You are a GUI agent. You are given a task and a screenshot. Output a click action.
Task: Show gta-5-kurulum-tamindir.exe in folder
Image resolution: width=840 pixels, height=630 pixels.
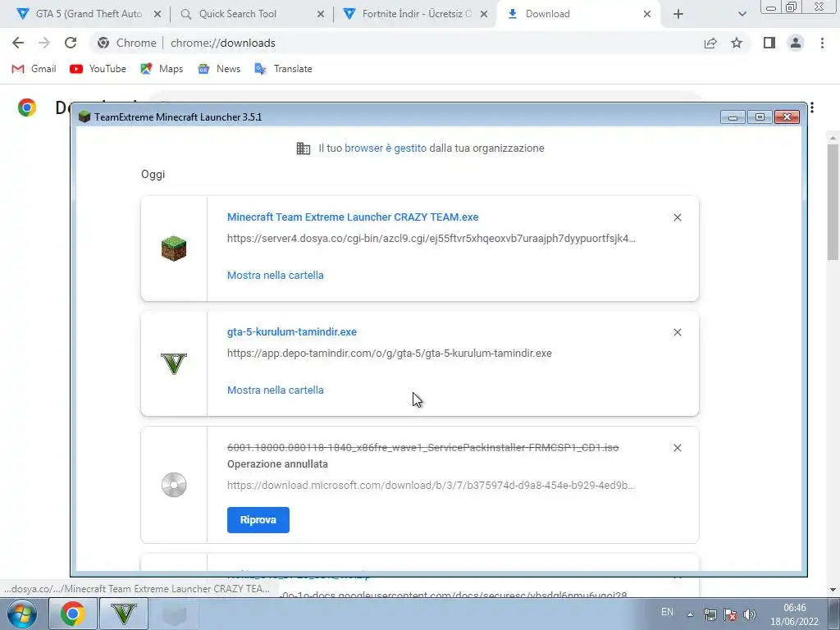tap(276, 390)
